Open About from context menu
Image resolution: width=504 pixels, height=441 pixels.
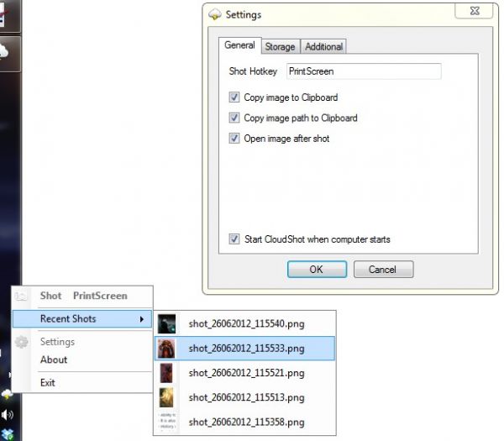[82, 360]
